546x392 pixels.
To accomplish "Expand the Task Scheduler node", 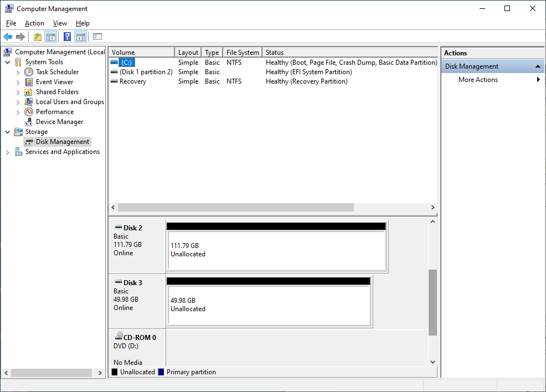I will coord(18,73).
